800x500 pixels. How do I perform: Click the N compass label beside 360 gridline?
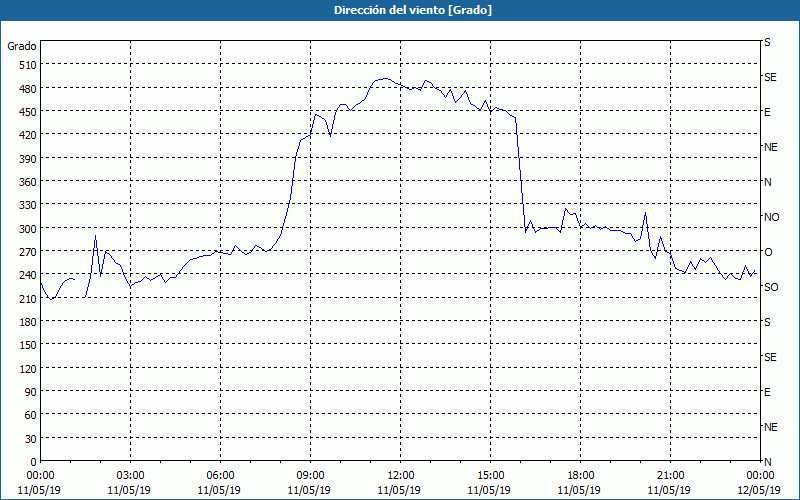tap(768, 182)
